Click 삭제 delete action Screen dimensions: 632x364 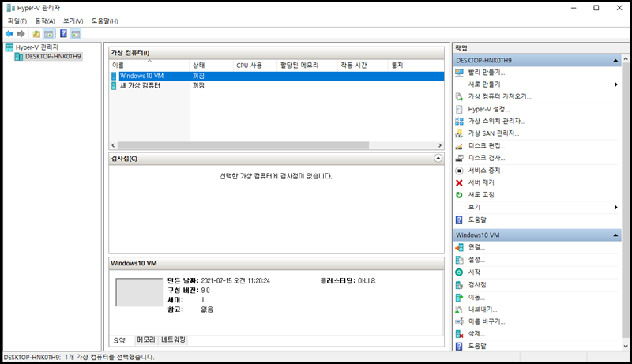click(x=476, y=333)
